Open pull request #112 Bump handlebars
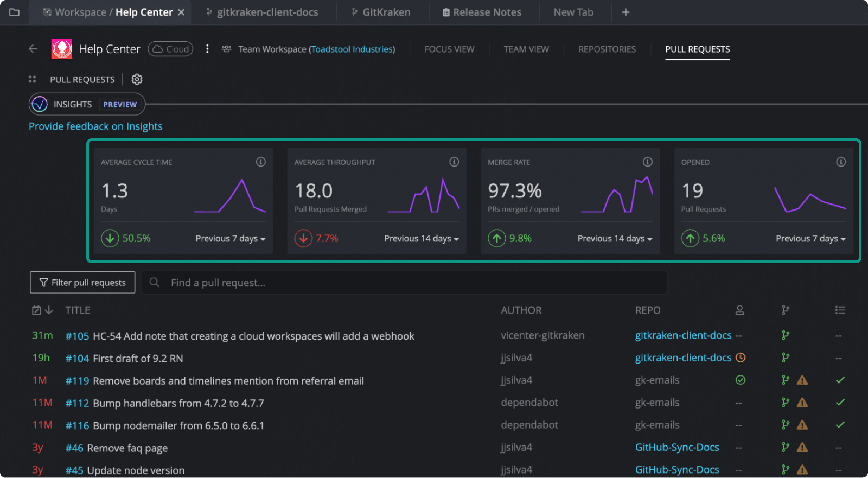The image size is (868, 478). click(x=165, y=403)
